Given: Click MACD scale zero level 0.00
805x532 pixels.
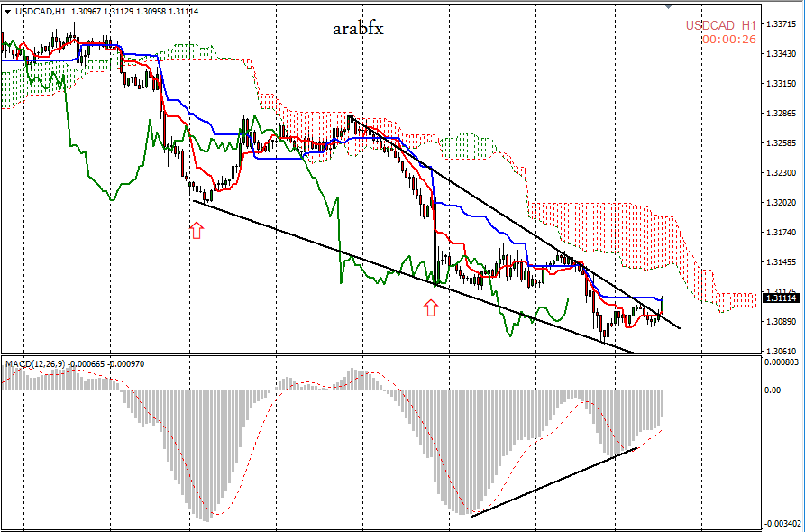Looking at the screenshot, I should point(773,390).
